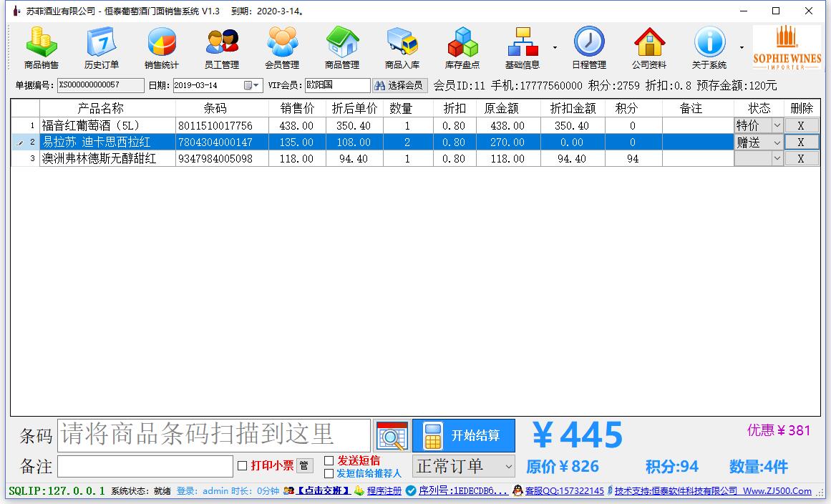Click the barcode scan input field
Image resolution: width=831 pixels, height=504 pixels.
point(213,436)
